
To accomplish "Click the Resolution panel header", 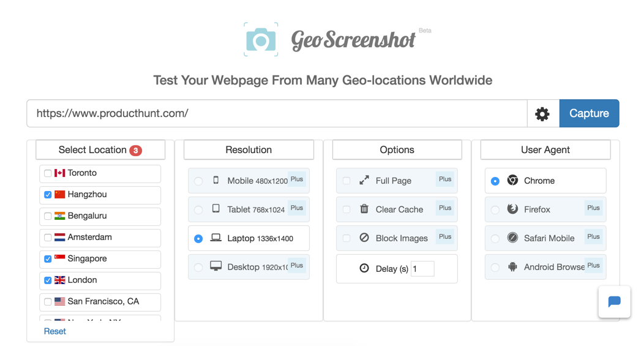I will coord(249,150).
